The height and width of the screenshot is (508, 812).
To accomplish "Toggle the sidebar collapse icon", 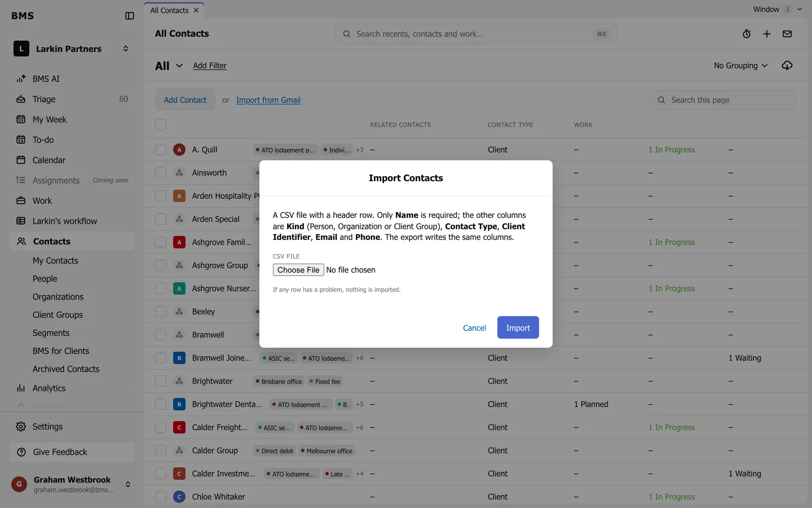I will [x=130, y=16].
